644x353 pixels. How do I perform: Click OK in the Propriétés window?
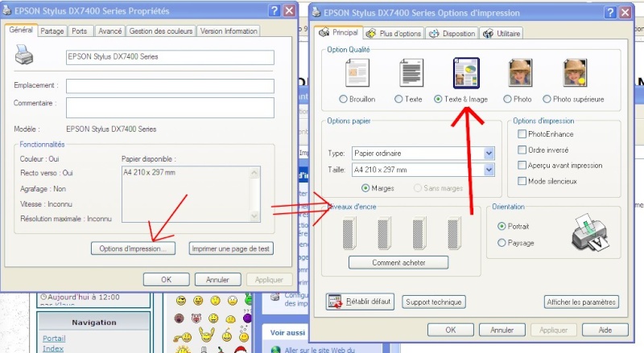[167, 280]
